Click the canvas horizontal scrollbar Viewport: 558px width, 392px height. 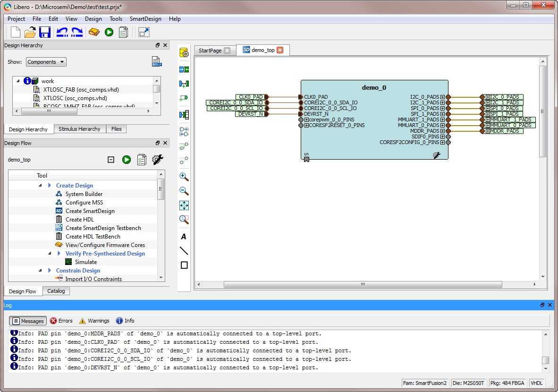pyautogui.click(x=363, y=284)
